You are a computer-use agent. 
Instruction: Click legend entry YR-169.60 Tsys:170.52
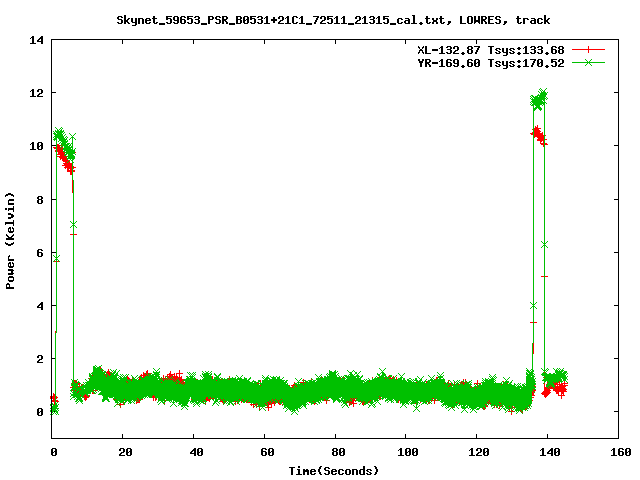[x=490, y=63]
